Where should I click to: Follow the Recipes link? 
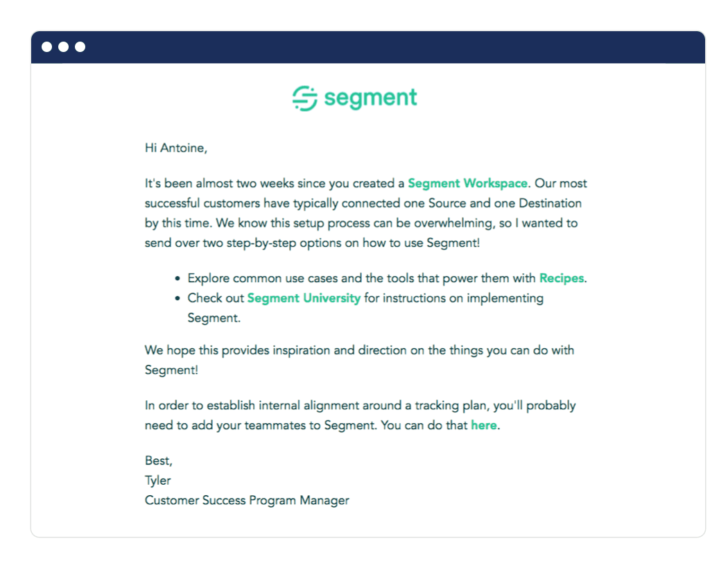pos(562,278)
